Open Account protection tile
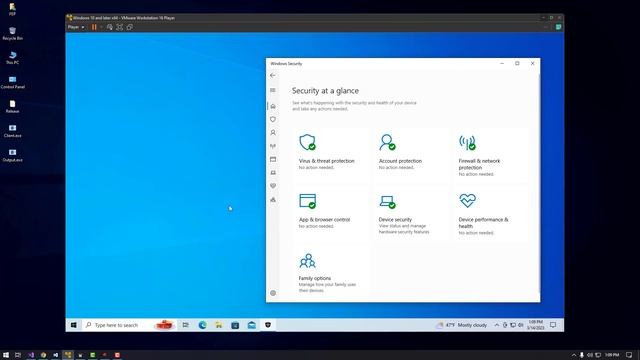Image resolution: width=640 pixels, height=360 pixels. point(411,155)
